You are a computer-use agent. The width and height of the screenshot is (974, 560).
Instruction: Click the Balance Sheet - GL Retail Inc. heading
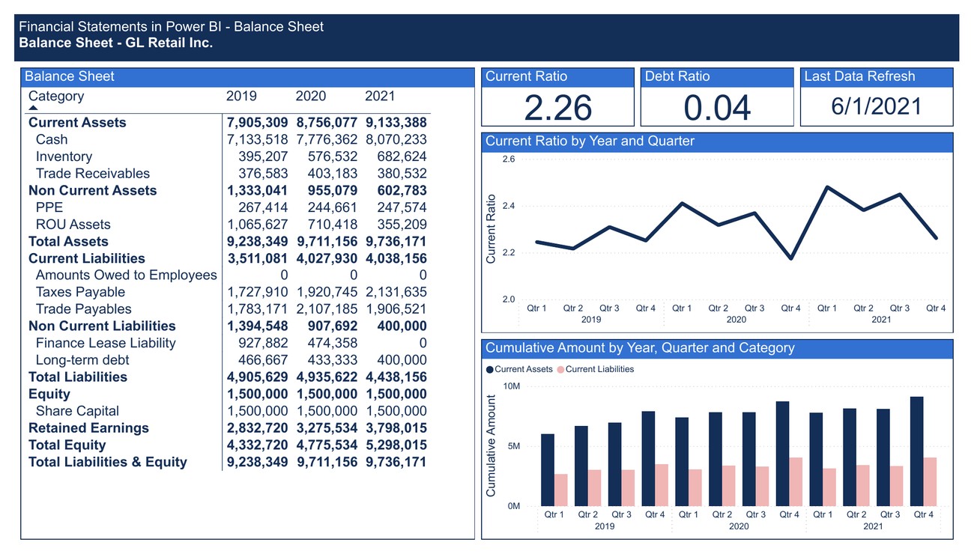[116, 43]
